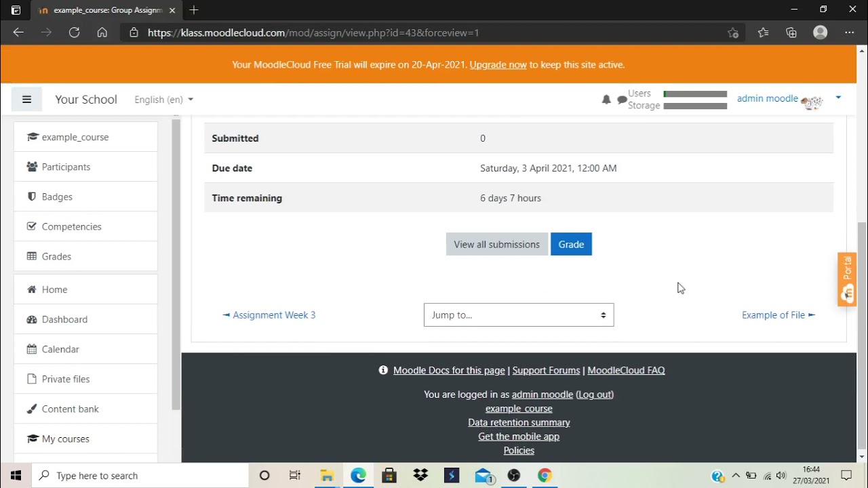Toggle the hamburger side panel menu
This screenshot has height=488, width=868.
point(26,100)
